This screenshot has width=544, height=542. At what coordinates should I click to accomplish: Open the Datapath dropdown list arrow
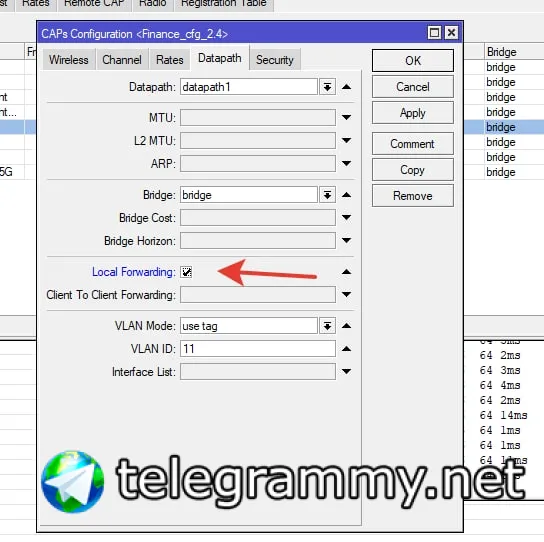point(327,87)
